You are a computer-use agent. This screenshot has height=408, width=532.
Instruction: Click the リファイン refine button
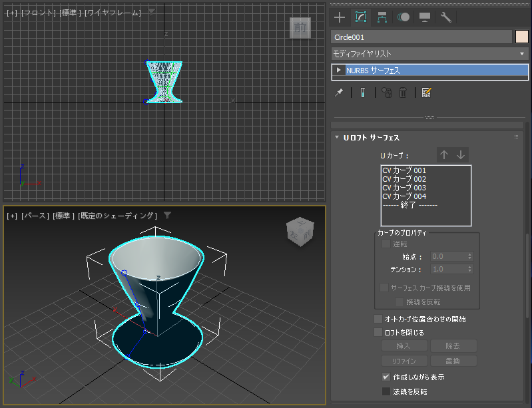[404, 361]
